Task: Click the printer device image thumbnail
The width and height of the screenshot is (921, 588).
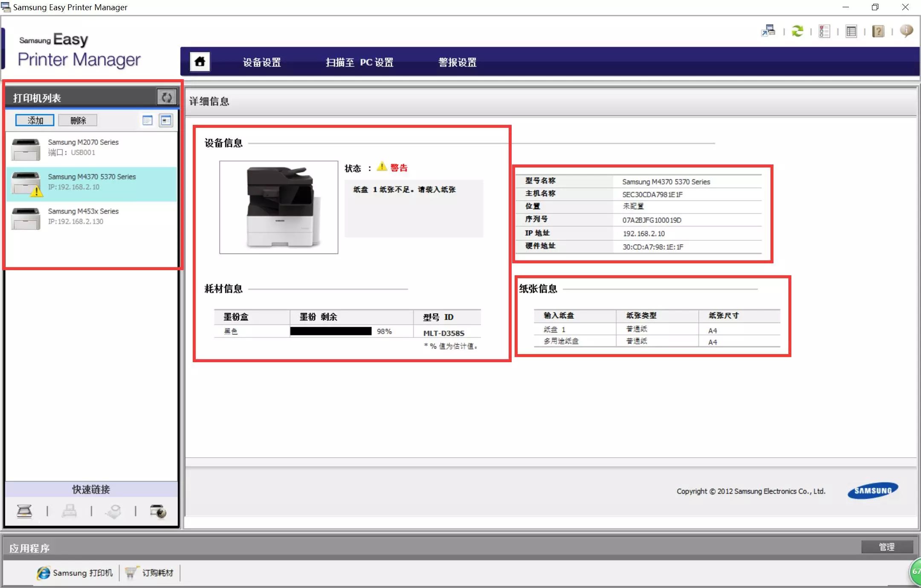Action: point(278,207)
